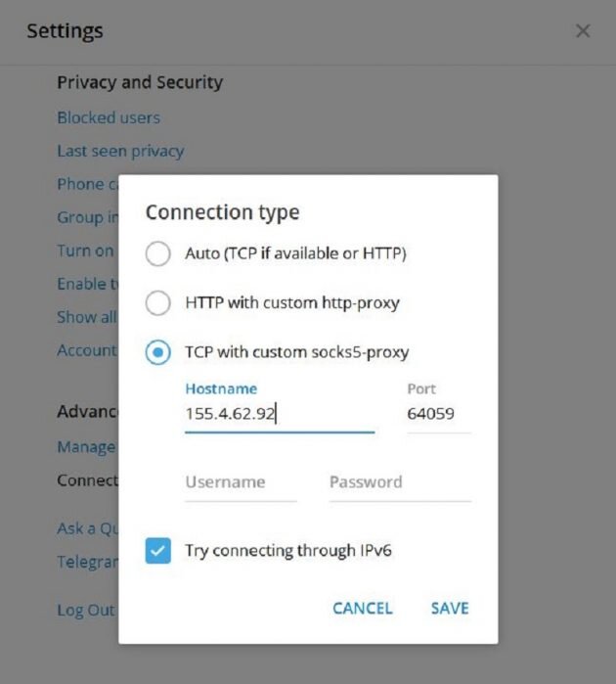Click the Log Out link
This screenshot has width=616, height=684.
[86, 610]
